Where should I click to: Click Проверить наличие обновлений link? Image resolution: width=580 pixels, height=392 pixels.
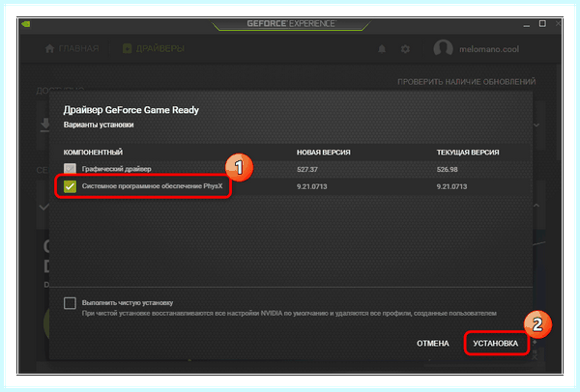[x=467, y=82]
